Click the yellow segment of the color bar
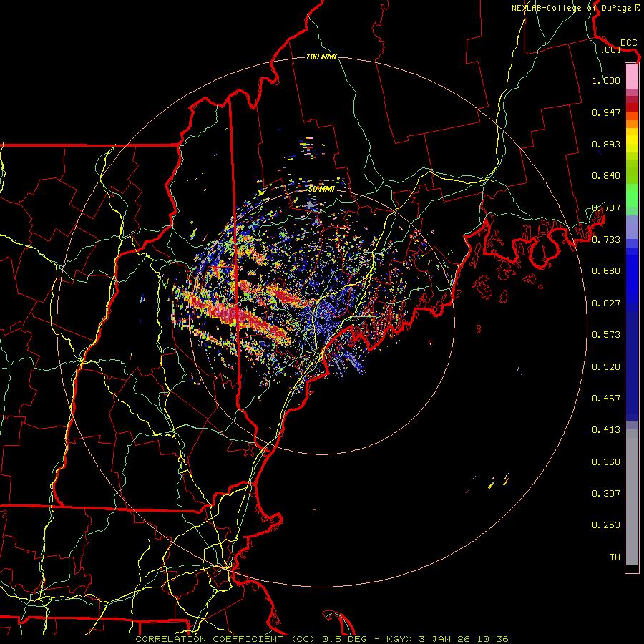The height and width of the screenshot is (644, 644). click(x=632, y=140)
